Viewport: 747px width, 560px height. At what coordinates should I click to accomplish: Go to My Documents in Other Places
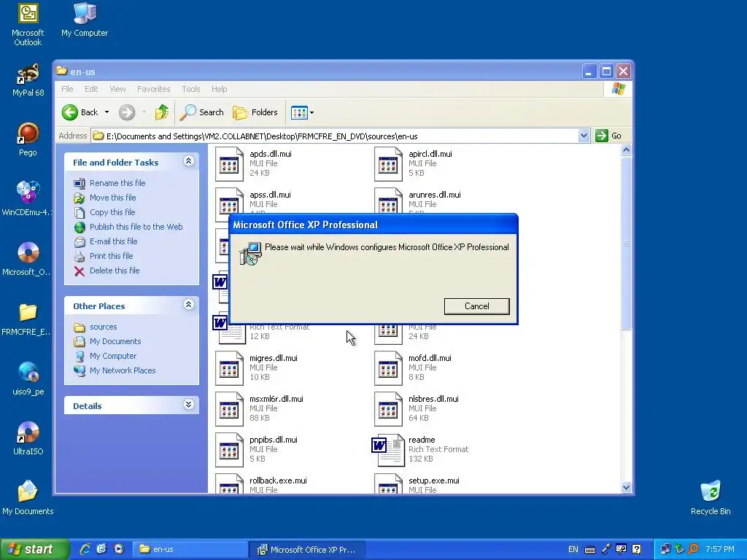pyautogui.click(x=115, y=341)
